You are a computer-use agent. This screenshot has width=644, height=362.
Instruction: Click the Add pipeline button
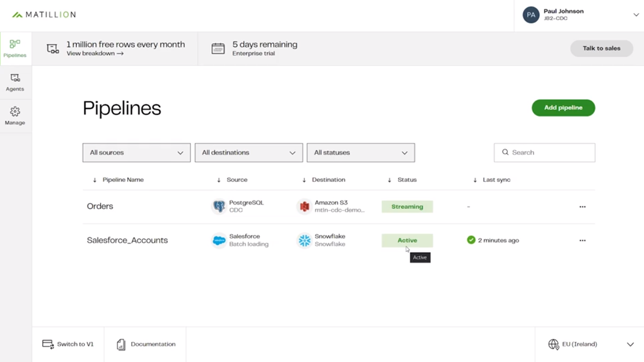point(563,108)
